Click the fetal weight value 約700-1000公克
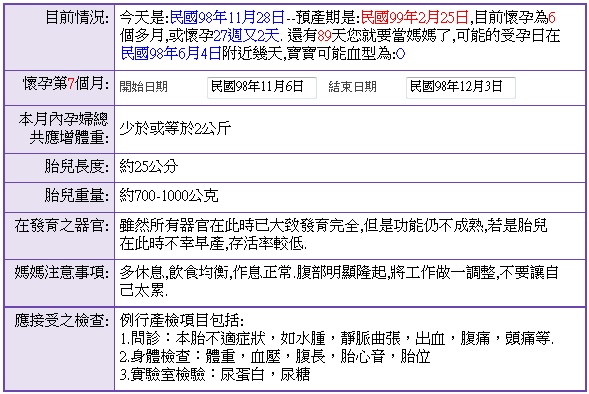 [x=169, y=196]
